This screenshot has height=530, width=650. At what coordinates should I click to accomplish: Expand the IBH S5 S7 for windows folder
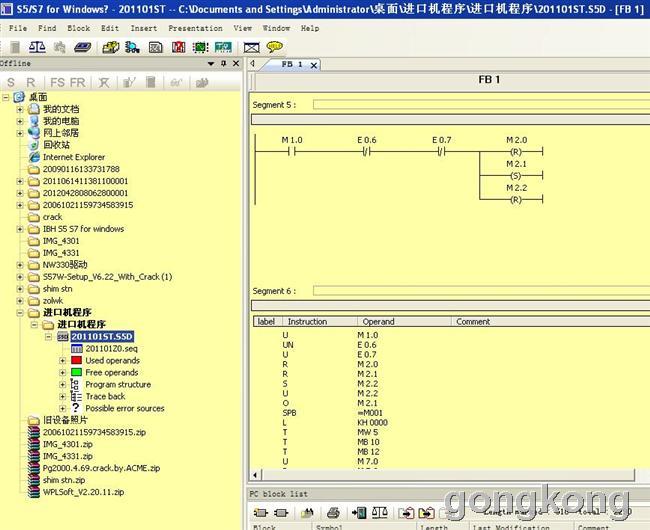coord(19,229)
